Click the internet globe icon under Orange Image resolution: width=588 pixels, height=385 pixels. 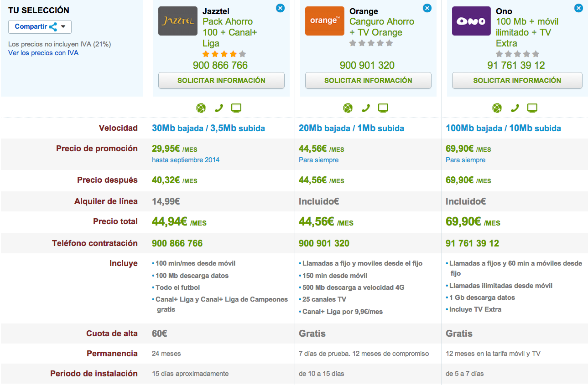(348, 108)
